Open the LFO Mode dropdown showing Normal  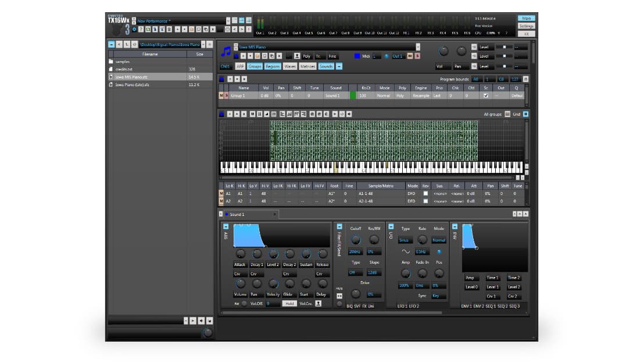pyautogui.click(x=440, y=239)
